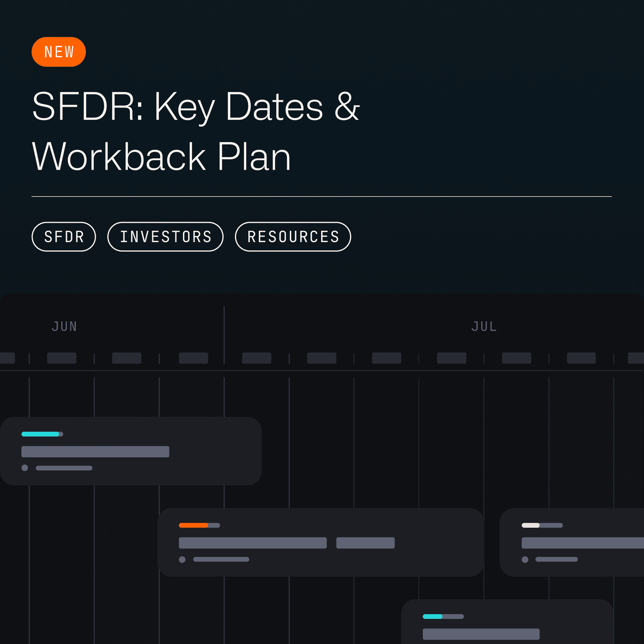This screenshot has height=644, width=644.
Task: Click the avatar dot in first task card
Action: click(x=25, y=468)
